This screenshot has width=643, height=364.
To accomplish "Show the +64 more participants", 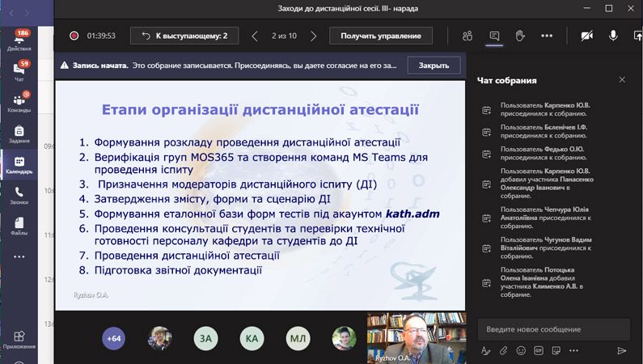I will coord(114,339).
